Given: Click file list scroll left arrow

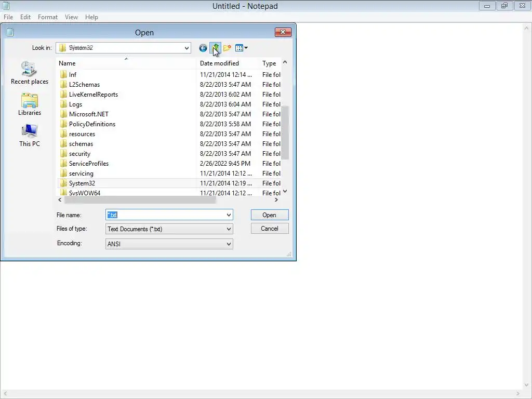Looking at the screenshot, I should pos(60,200).
